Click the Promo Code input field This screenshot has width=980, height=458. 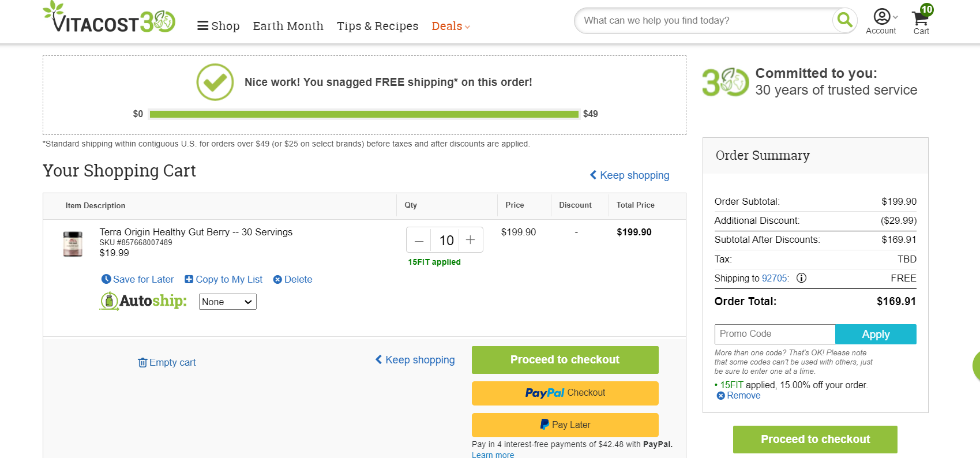click(x=775, y=334)
